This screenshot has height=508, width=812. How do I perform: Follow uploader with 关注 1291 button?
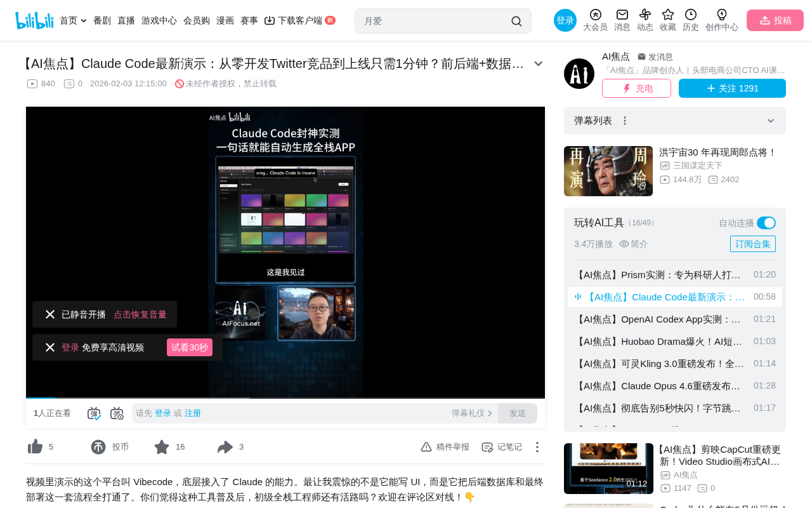coord(732,88)
